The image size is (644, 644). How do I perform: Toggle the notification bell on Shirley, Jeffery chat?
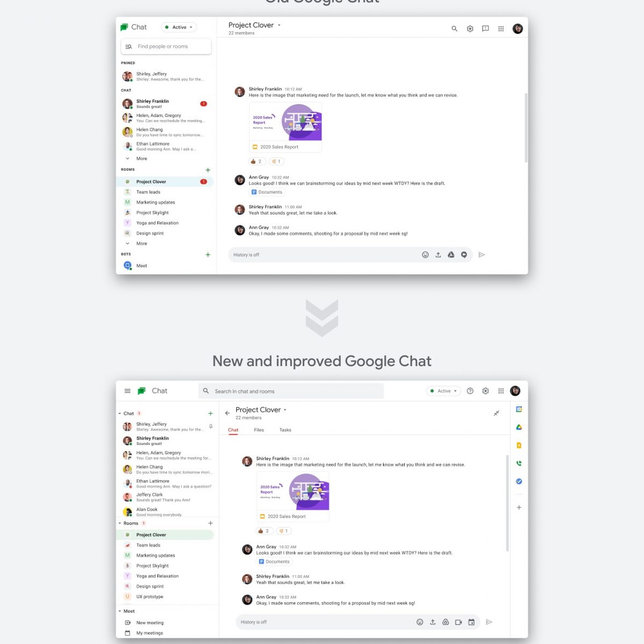tap(211, 427)
